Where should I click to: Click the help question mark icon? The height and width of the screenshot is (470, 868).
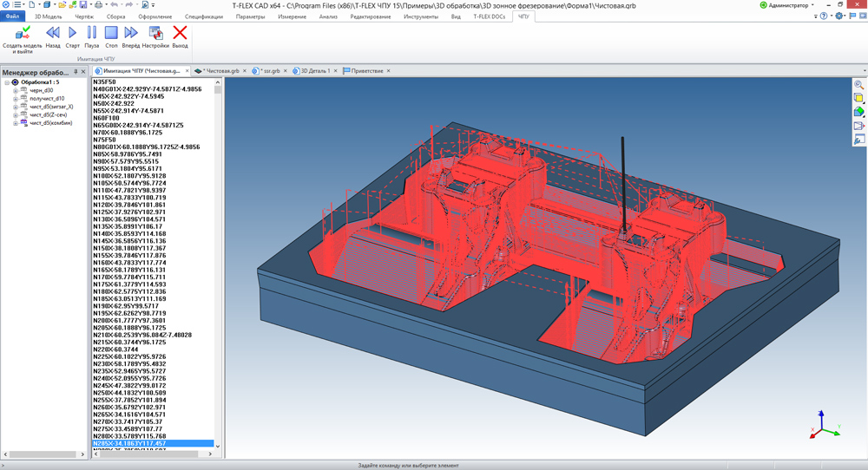click(x=823, y=16)
